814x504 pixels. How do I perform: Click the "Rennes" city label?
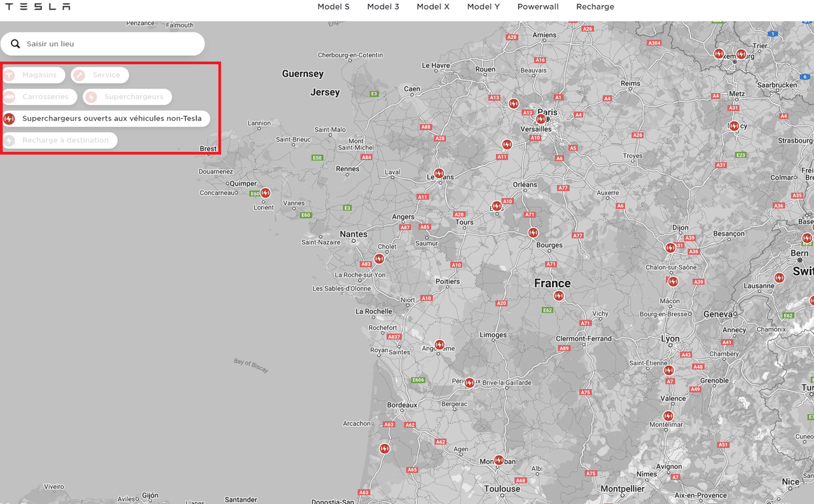click(348, 169)
